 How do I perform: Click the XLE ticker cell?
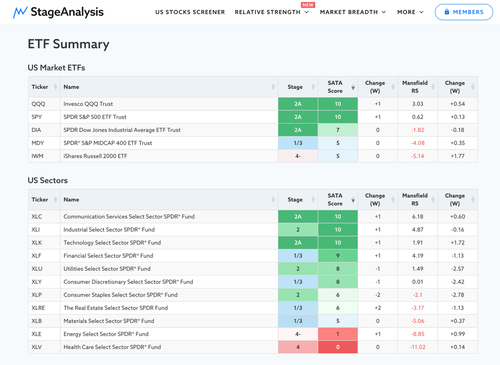pyautogui.click(x=44, y=334)
